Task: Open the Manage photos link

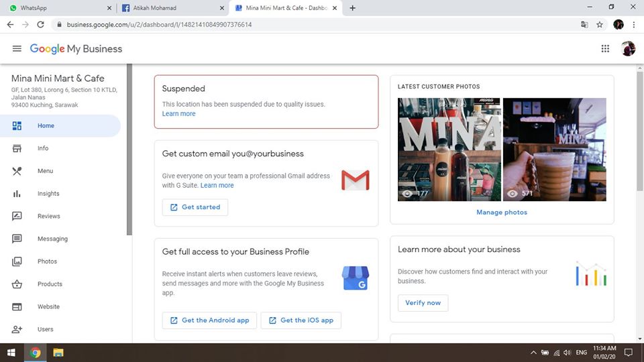Action: point(502,213)
